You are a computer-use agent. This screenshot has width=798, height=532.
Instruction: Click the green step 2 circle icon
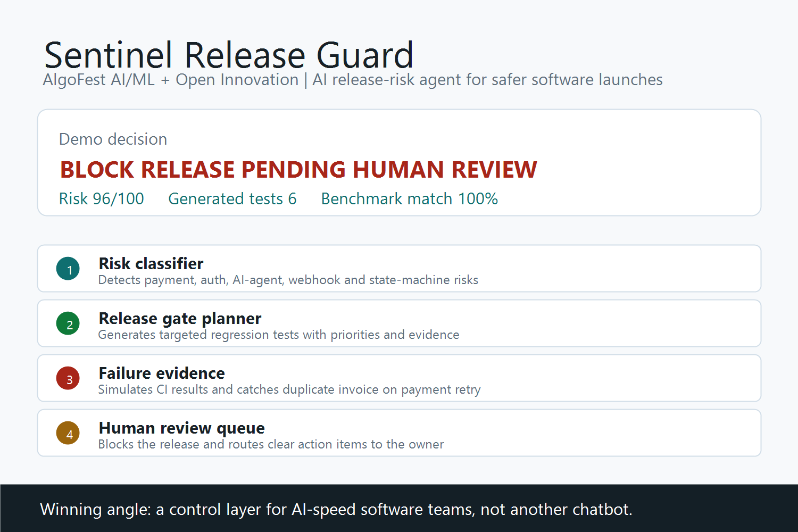[x=68, y=323]
